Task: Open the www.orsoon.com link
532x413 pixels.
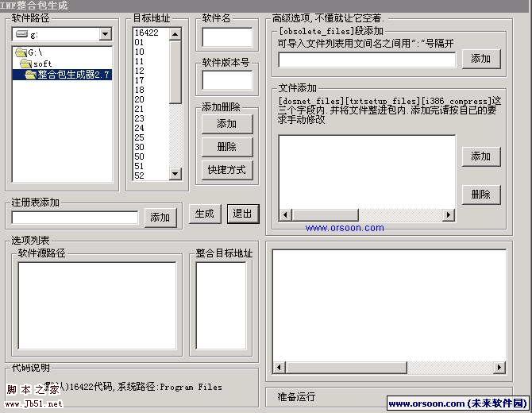Action: click(x=345, y=228)
